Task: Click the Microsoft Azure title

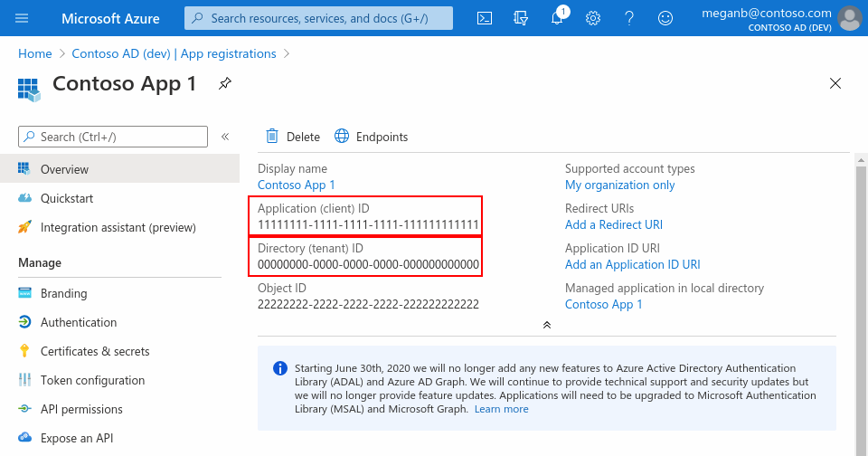Action: pos(110,18)
